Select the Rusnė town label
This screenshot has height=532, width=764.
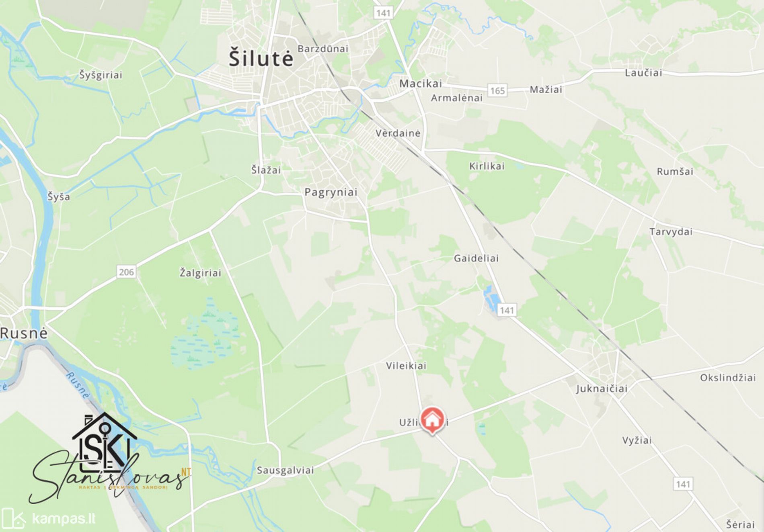(x=24, y=333)
